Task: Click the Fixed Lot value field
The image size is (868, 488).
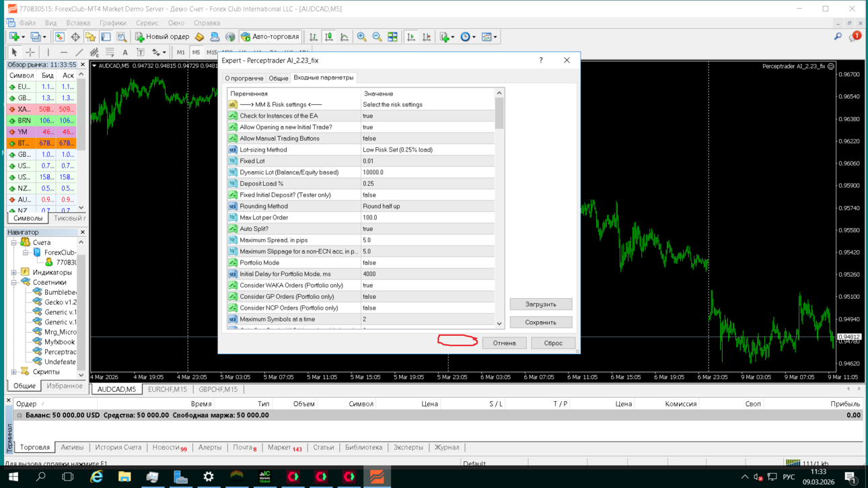Action: 427,161
